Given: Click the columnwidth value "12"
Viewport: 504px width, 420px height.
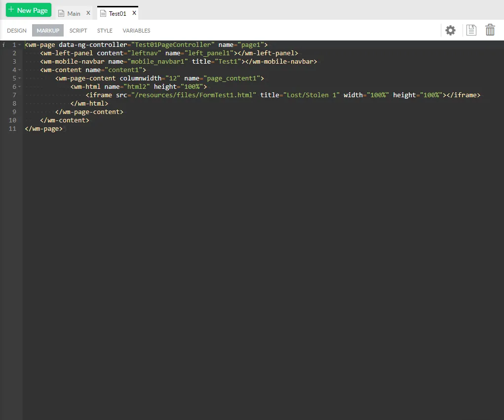Looking at the screenshot, I should pos(173,78).
